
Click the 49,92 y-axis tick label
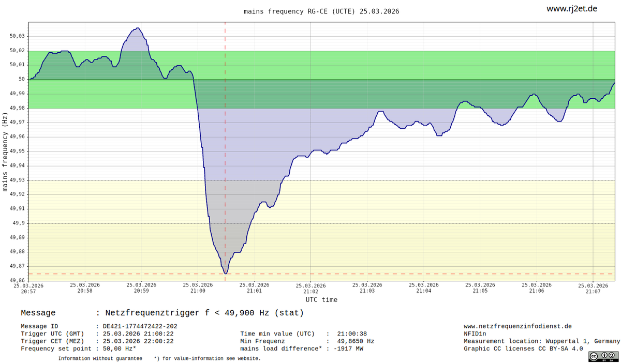click(17, 194)
